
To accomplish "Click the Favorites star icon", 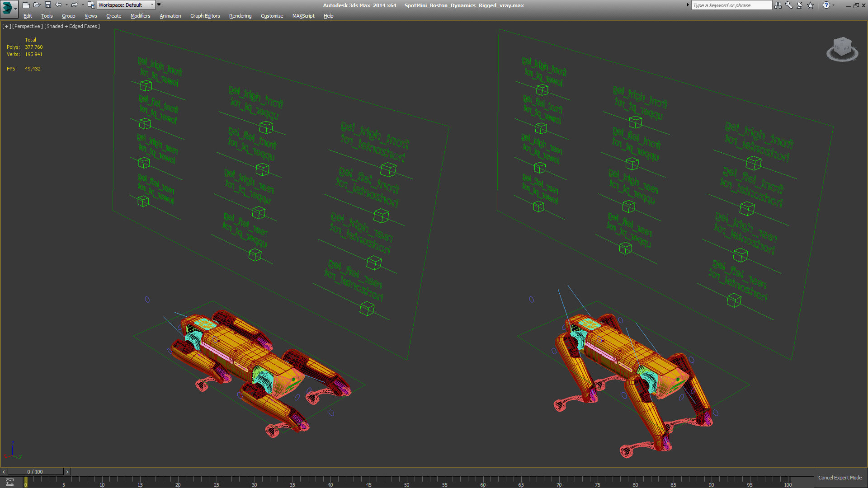I will click(x=811, y=5).
